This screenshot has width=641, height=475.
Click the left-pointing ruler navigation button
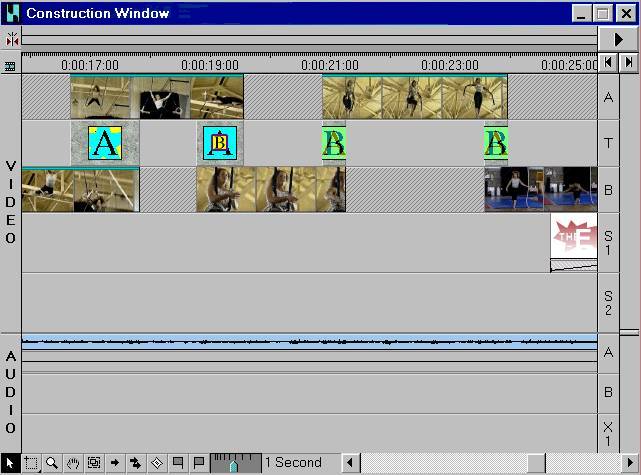(x=609, y=63)
